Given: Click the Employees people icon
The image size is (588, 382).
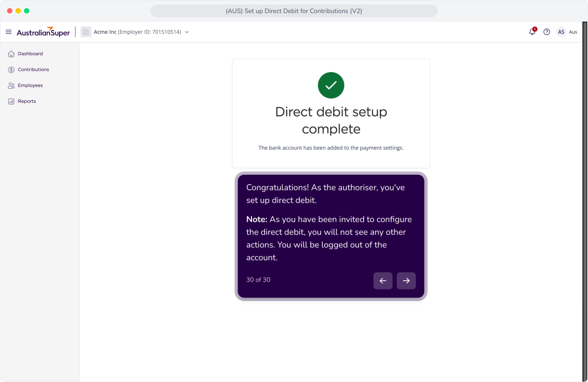Looking at the screenshot, I should tap(11, 86).
